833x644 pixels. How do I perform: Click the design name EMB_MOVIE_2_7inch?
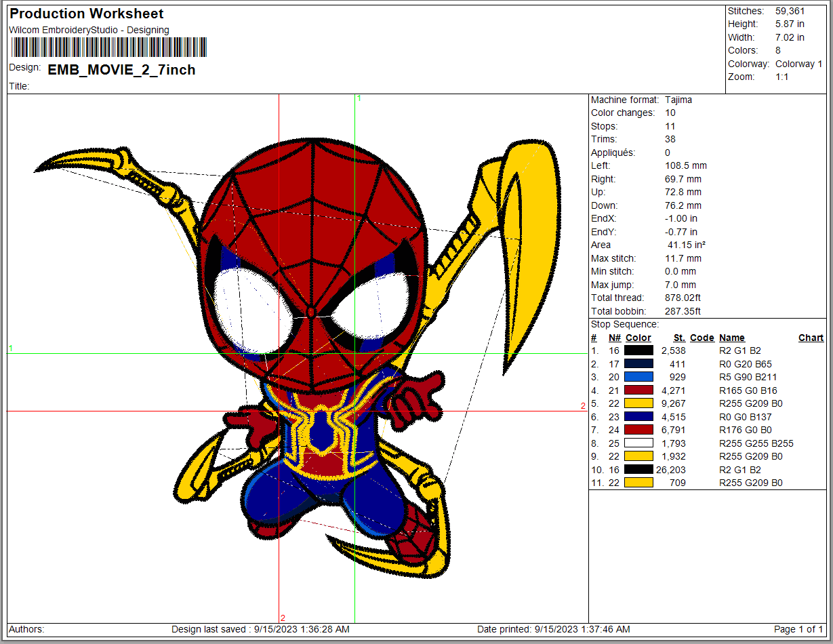121,70
